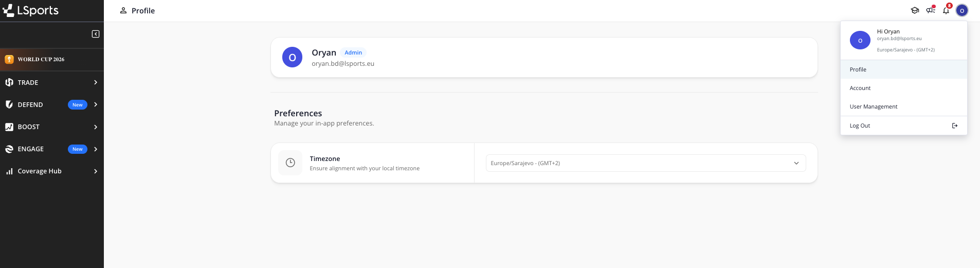Viewport: 980px width, 268px height.
Task: Click the TRADE section icon
Action: [x=9, y=82]
